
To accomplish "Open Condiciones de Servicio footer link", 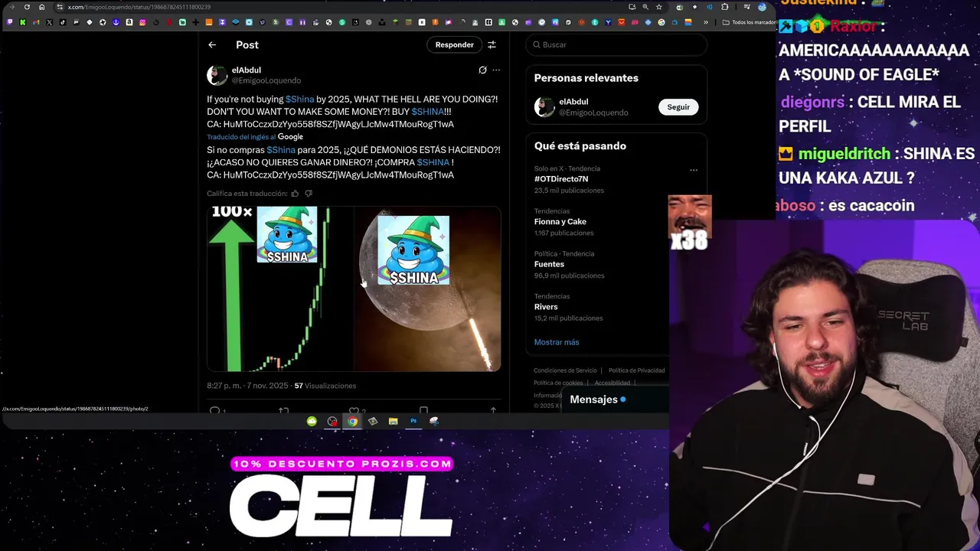I will coord(565,370).
